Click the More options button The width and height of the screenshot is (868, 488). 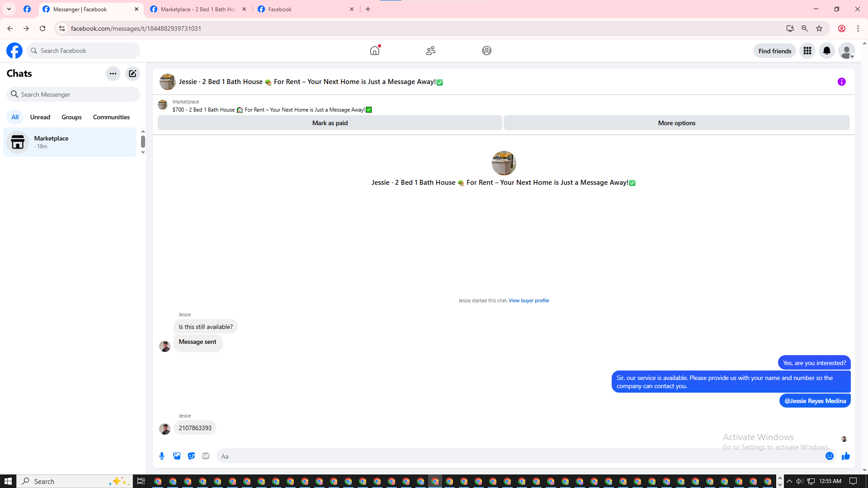tap(676, 123)
